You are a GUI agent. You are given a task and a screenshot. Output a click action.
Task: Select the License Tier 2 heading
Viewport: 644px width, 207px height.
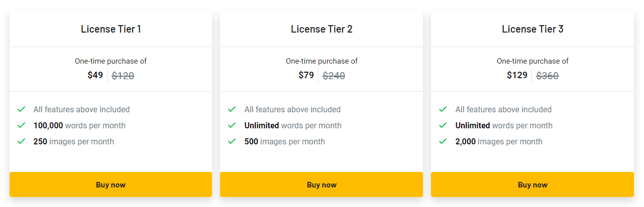pyautogui.click(x=321, y=29)
